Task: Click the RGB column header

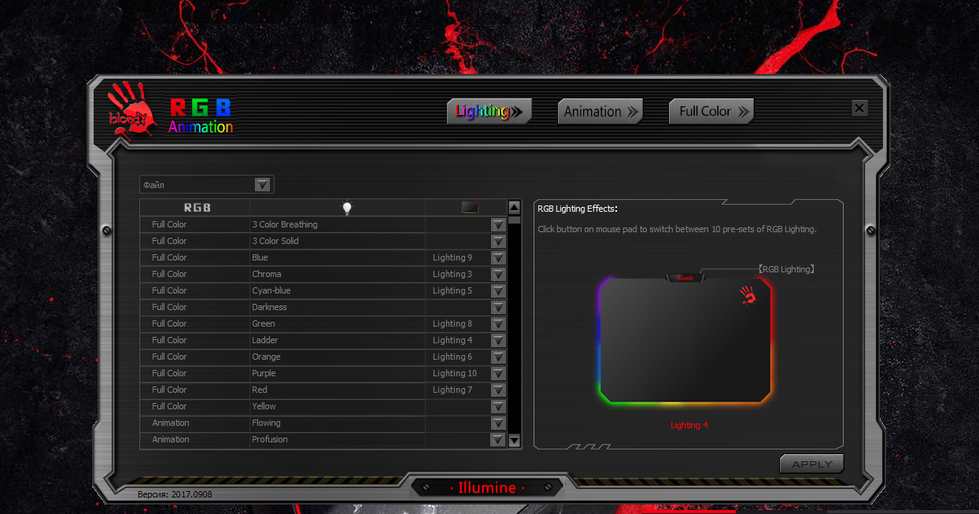Action: [197, 208]
